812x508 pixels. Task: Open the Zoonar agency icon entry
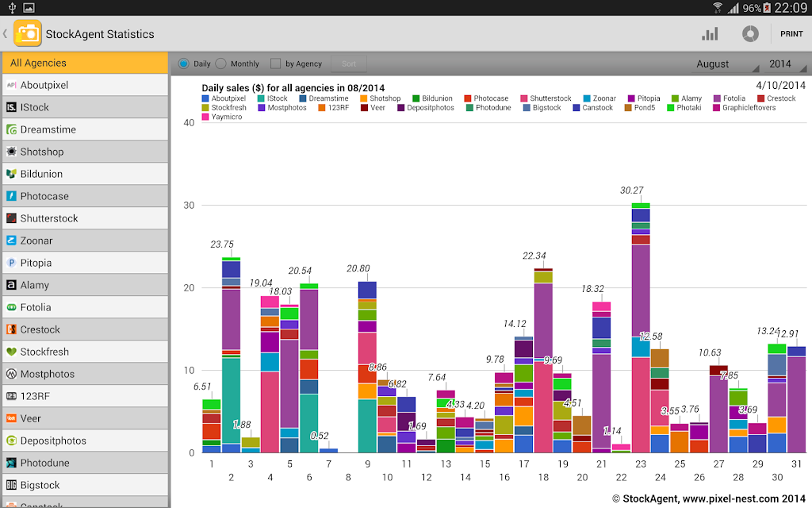[11, 241]
